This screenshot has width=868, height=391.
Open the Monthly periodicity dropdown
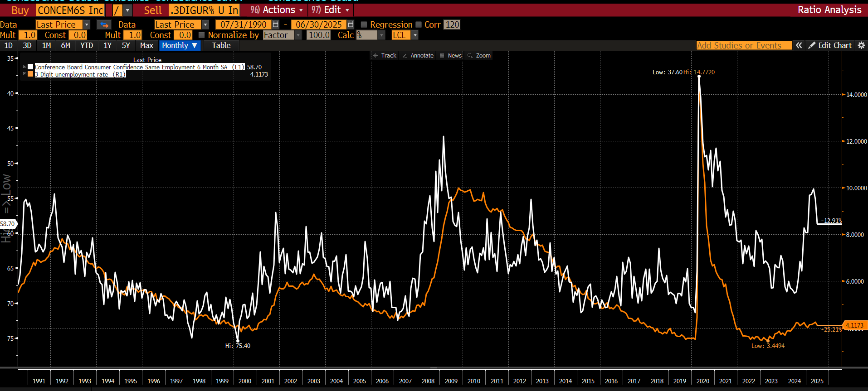point(180,45)
